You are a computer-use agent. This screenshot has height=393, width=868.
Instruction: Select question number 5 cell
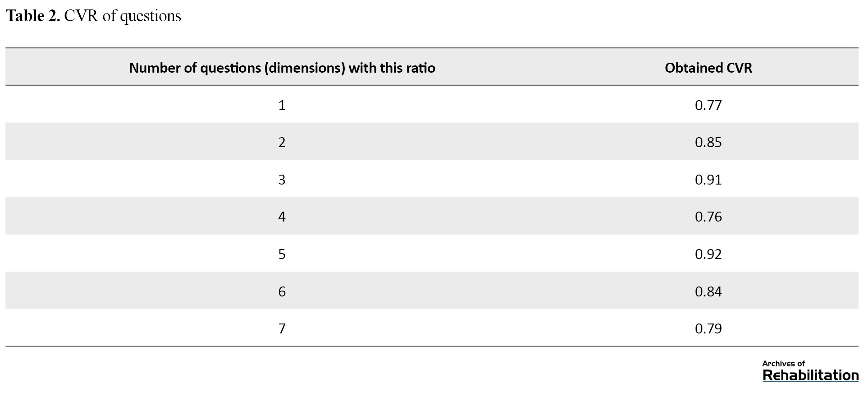282,254
